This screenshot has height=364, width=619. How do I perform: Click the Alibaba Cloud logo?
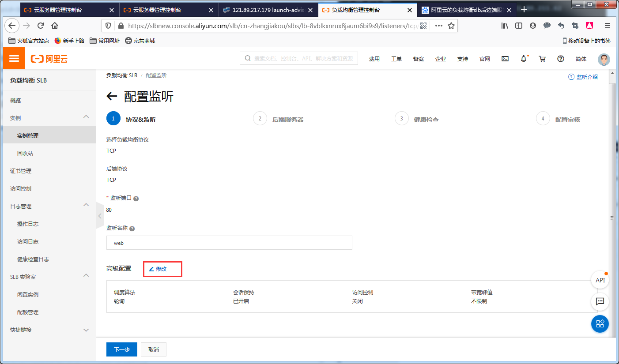coord(49,58)
